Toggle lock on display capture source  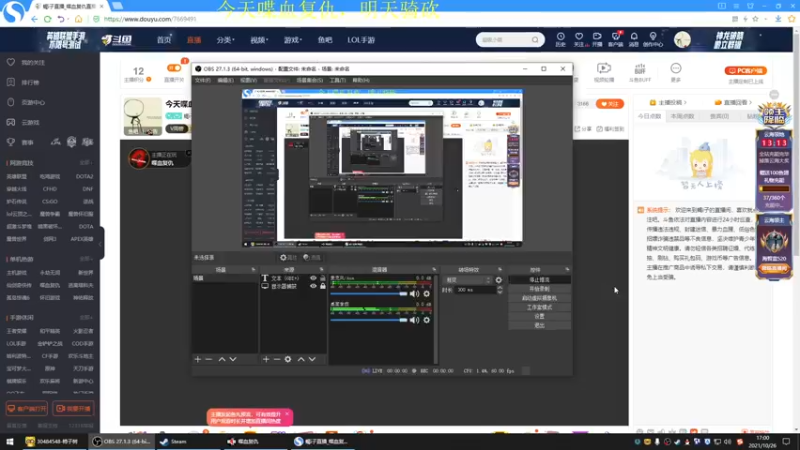point(322,286)
